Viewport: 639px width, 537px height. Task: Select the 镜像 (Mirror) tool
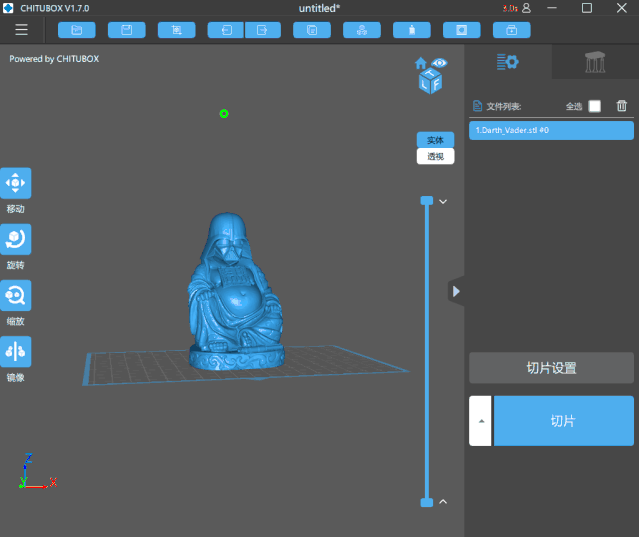coord(16,351)
